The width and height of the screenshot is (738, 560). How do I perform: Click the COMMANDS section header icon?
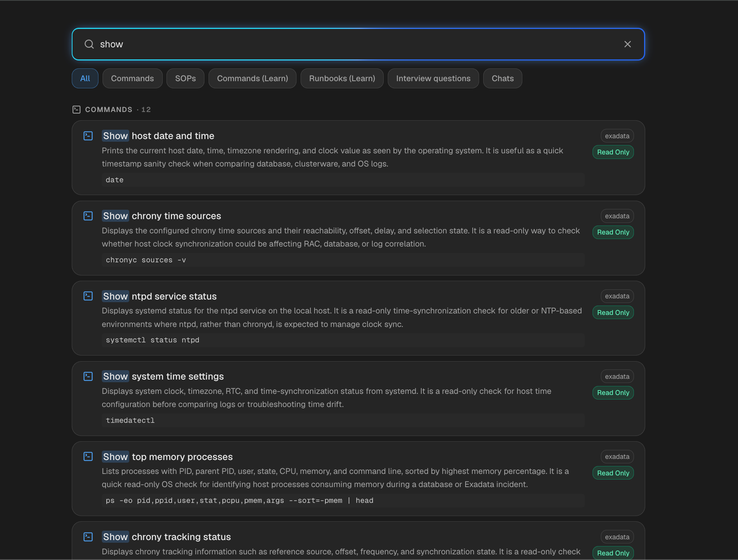pyautogui.click(x=77, y=109)
